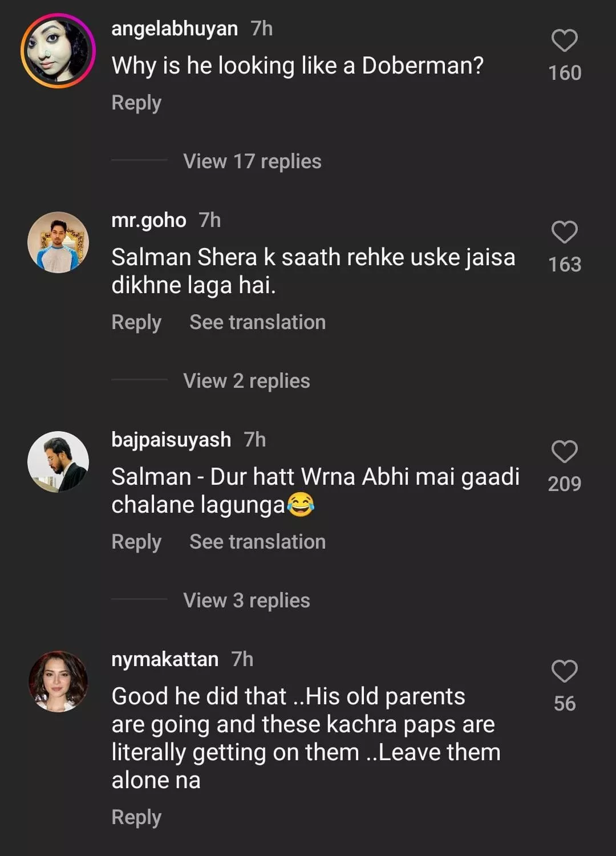This screenshot has width=616, height=856.
Task: Reply to bajpaisuyash's comment
Action: 136,542
